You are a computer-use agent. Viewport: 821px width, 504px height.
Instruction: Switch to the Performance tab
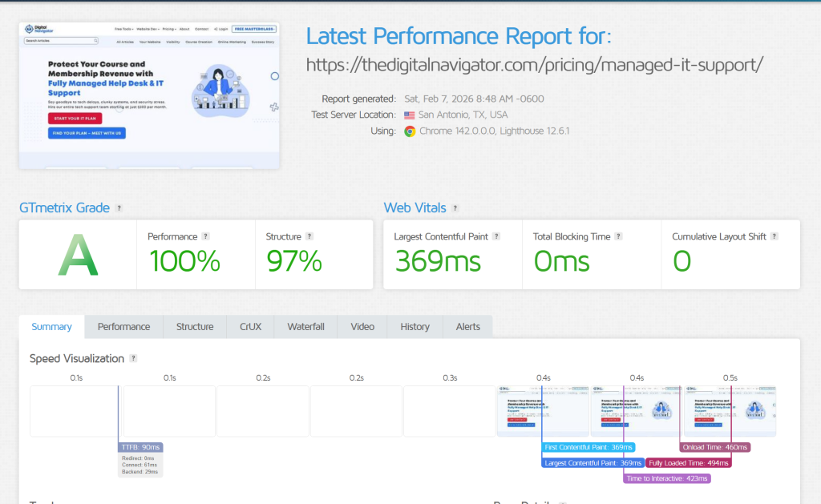123,327
